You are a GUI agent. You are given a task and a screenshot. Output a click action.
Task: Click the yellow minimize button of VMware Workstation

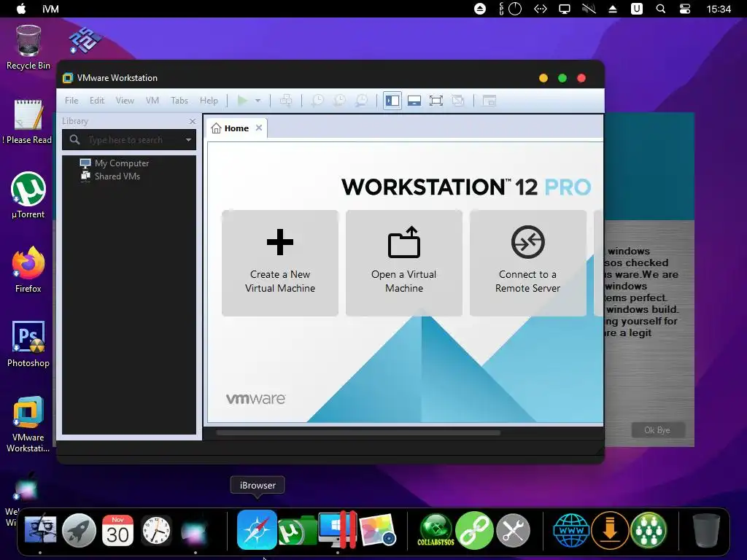[543, 78]
